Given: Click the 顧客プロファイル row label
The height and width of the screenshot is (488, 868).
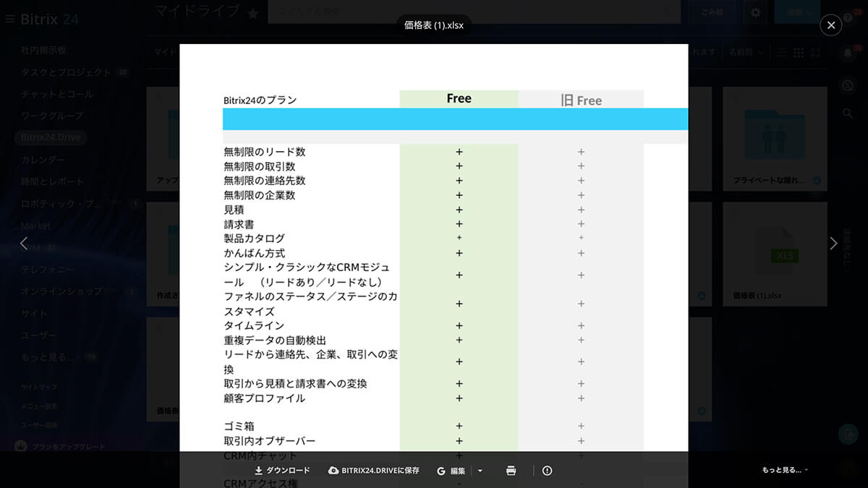Looking at the screenshot, I should point(265,398).
